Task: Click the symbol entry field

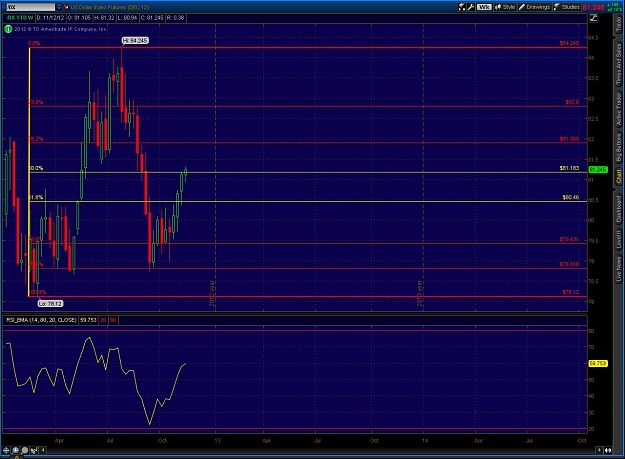Action: tap(31, 7)
